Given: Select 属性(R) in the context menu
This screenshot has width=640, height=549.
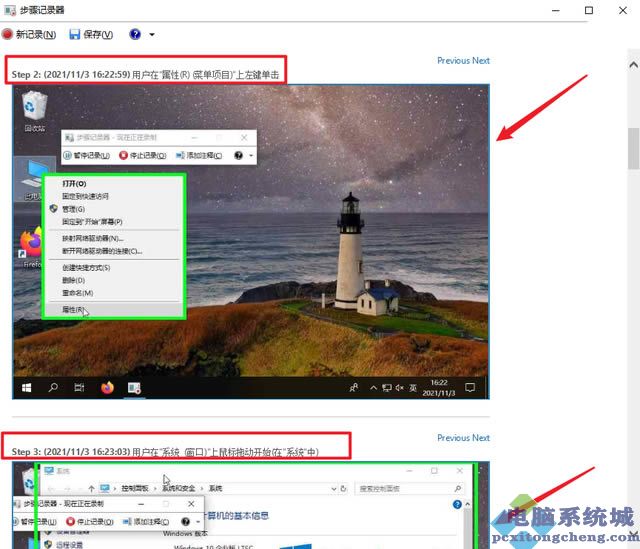Looking at the screenshot, I should (73, 309).
